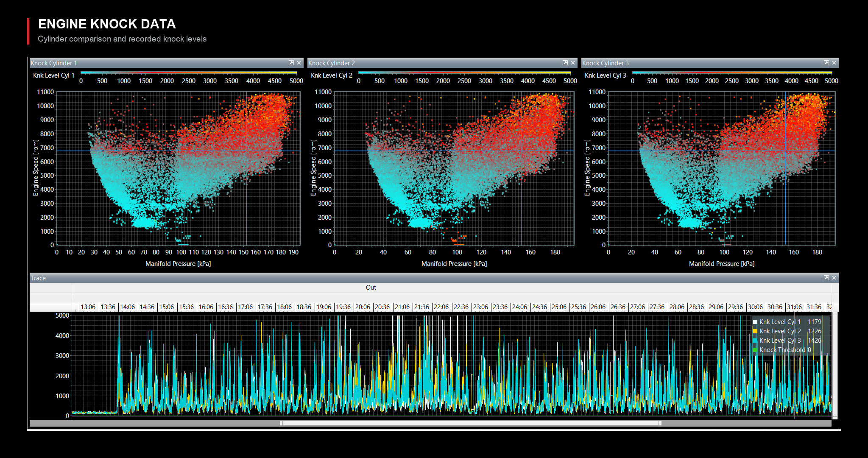Jump to the 22:06 time marker
Viewport: 868px width, 458px height.
coord(441,307)
